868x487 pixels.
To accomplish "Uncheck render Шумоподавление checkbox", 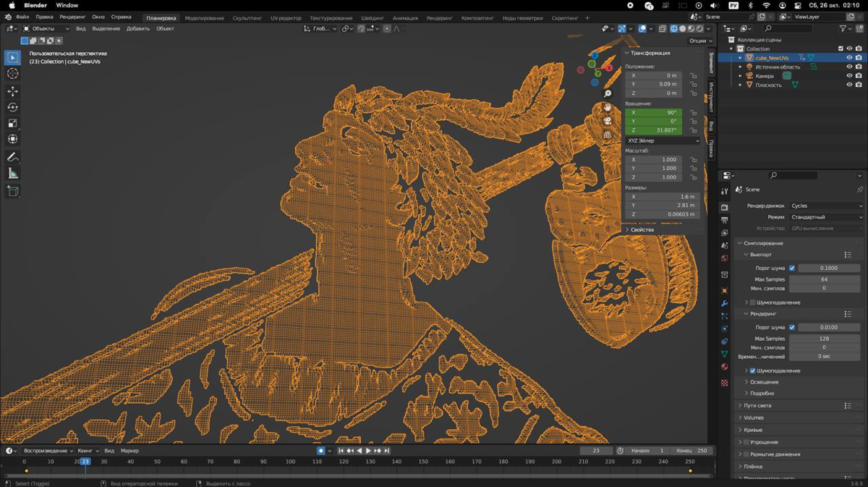I will [752, 370].
